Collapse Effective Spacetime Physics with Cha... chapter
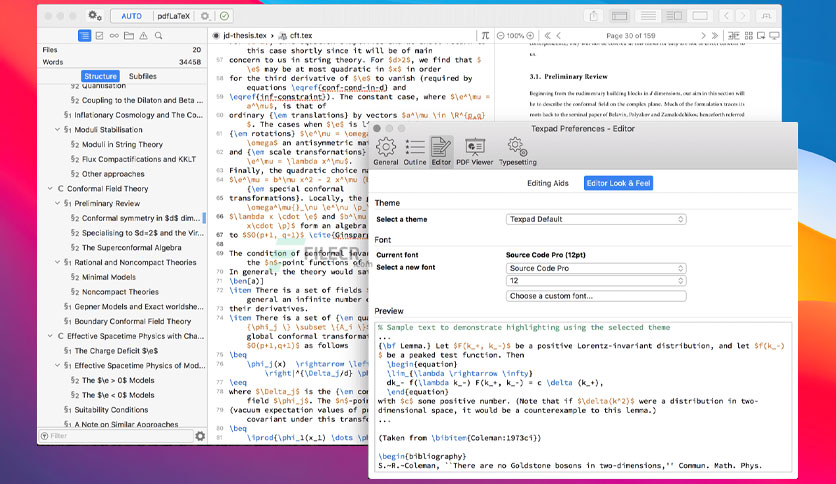Image resolution: width=836 pixels, height=484 pixels. [x=50, y=336]
